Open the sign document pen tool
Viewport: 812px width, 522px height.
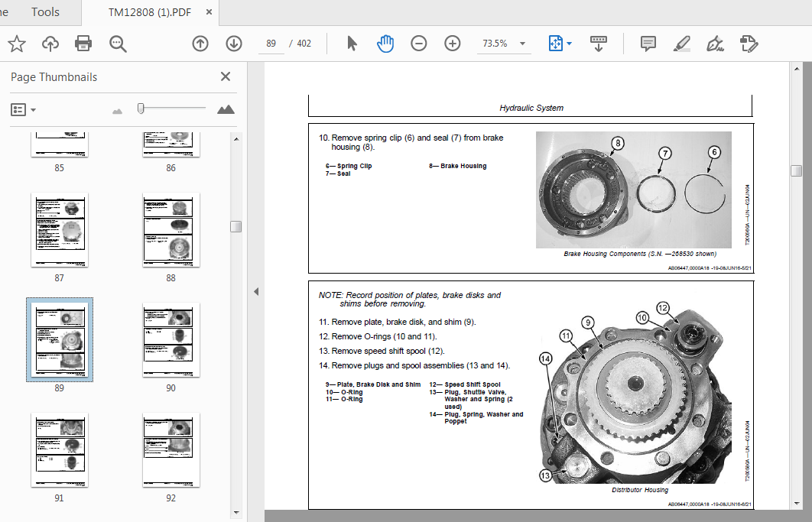click(x=715, y=44)
